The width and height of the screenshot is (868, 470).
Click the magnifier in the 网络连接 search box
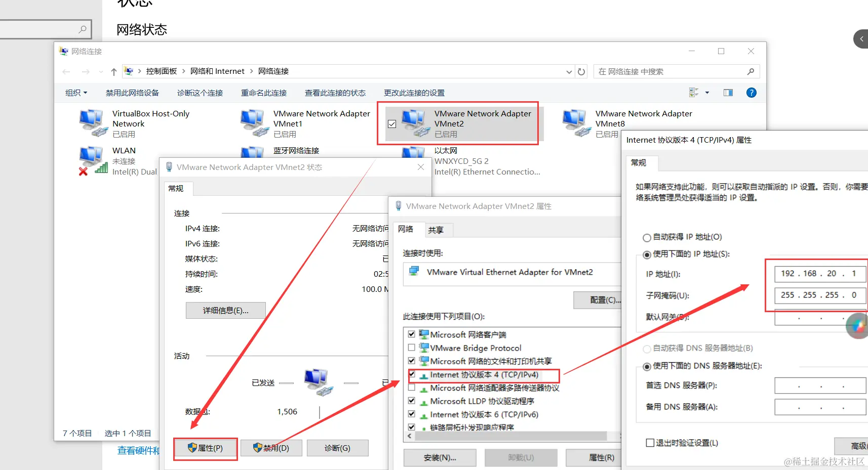(751, 71)
